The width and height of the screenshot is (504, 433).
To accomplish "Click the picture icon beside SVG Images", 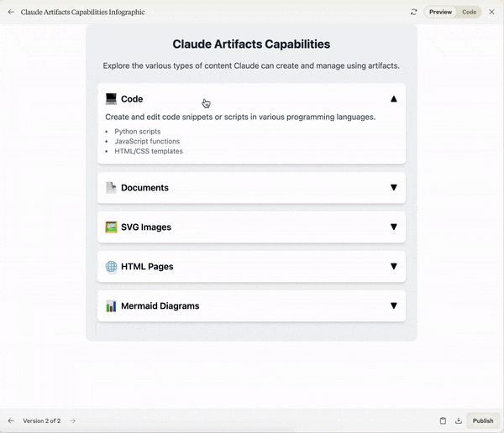I will click(x=111, y=227).
